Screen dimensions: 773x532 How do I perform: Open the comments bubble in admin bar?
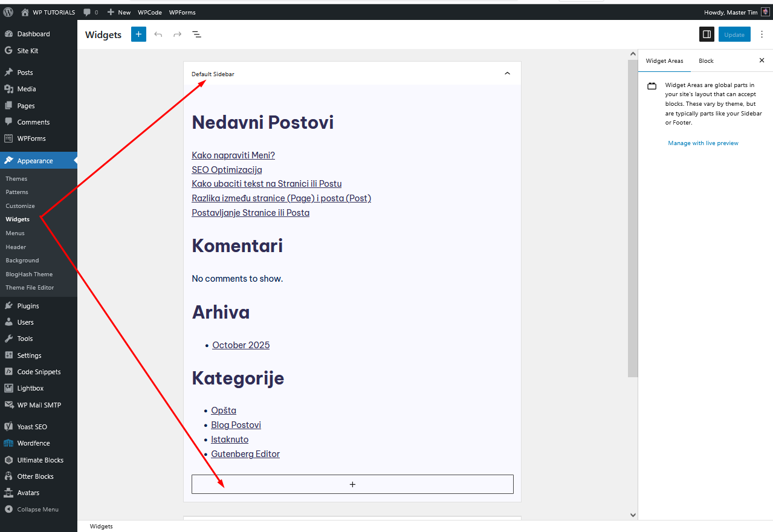pos(90,12)
